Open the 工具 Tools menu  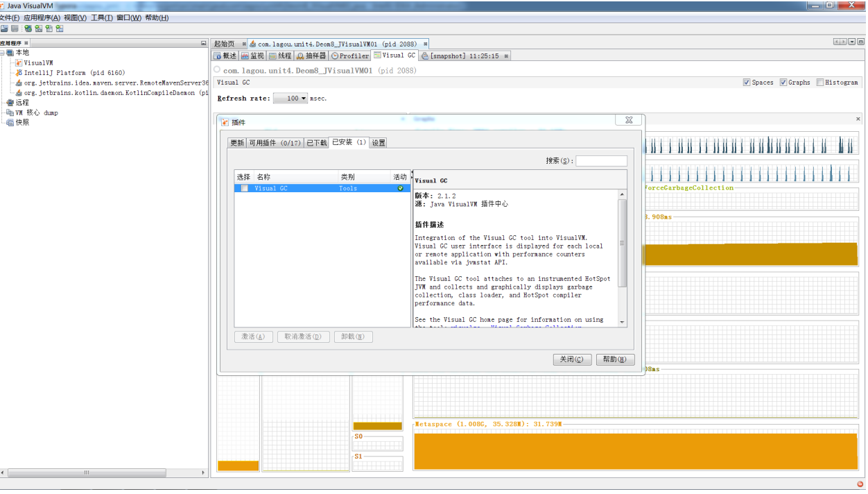(102, 18)
